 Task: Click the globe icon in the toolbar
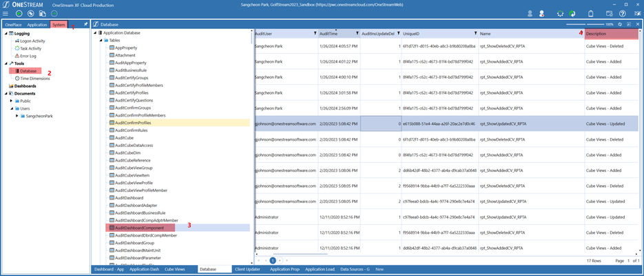tap(30, 14)
